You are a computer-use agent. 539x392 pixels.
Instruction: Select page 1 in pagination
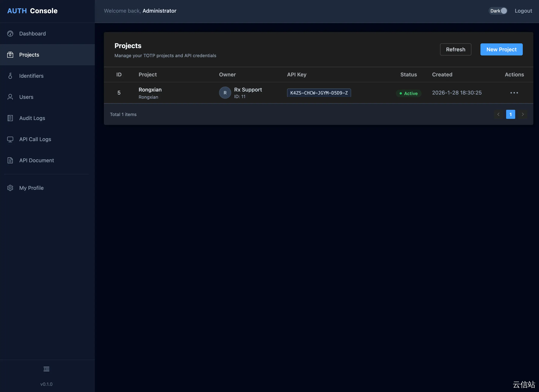(510, 115)
